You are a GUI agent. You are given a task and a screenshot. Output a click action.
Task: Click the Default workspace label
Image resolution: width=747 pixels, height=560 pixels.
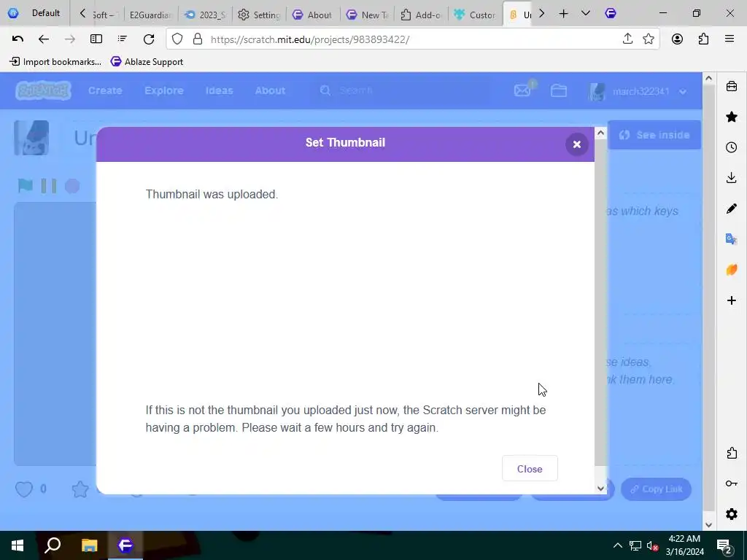point(46,13)
